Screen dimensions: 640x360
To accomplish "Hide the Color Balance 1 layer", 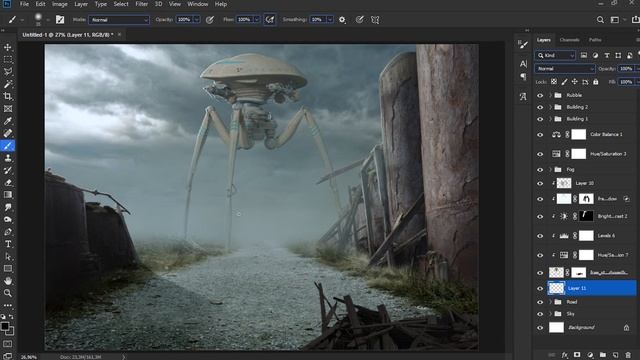I will click(540, 135).
